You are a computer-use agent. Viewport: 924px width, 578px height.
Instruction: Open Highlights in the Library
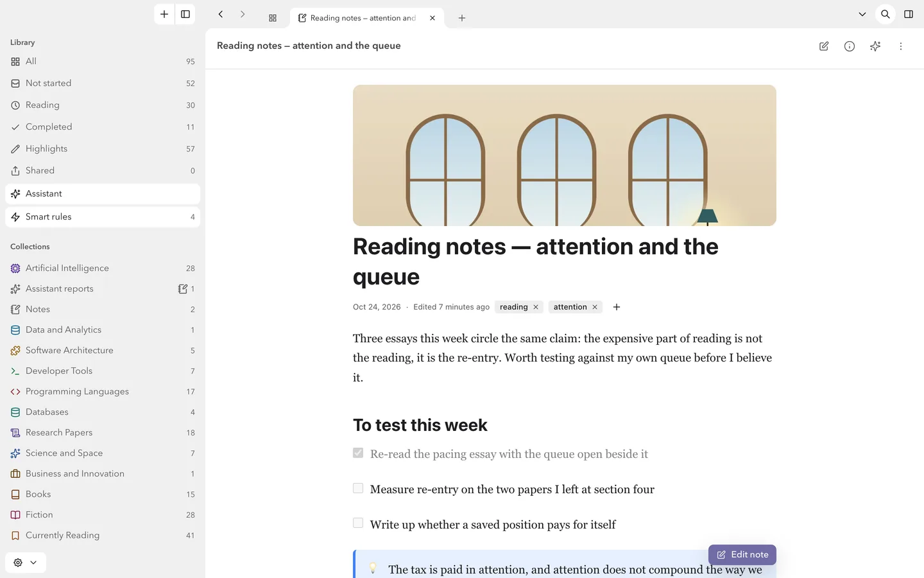pyautogui.click(x=103, y=149)
